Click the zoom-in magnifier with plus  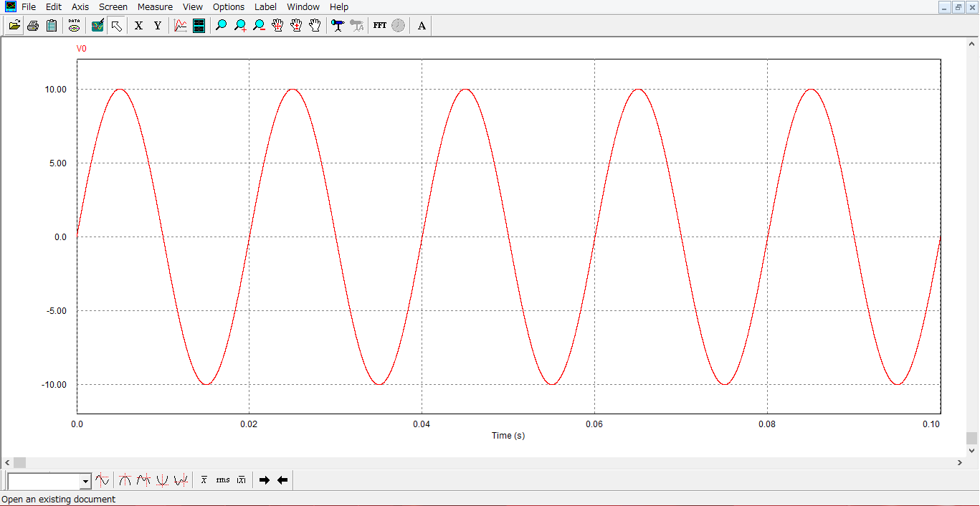tap(240, 26)
